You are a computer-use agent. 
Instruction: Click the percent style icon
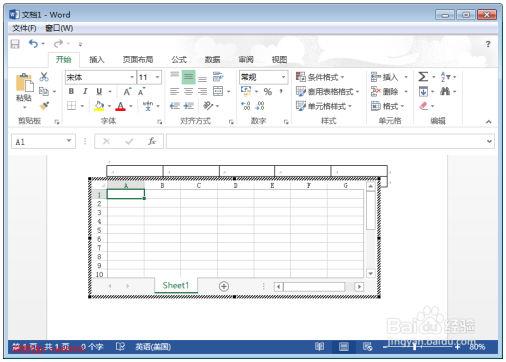pos(268,91)
